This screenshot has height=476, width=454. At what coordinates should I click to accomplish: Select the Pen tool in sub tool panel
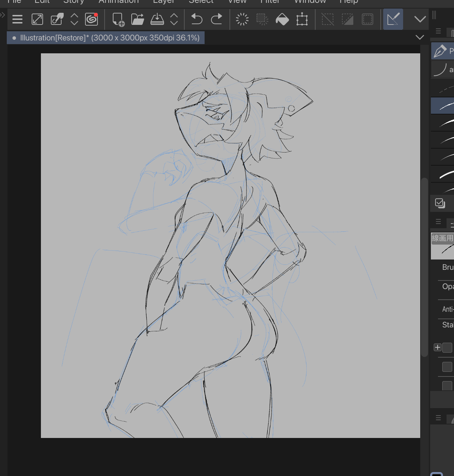pos(441,51)
